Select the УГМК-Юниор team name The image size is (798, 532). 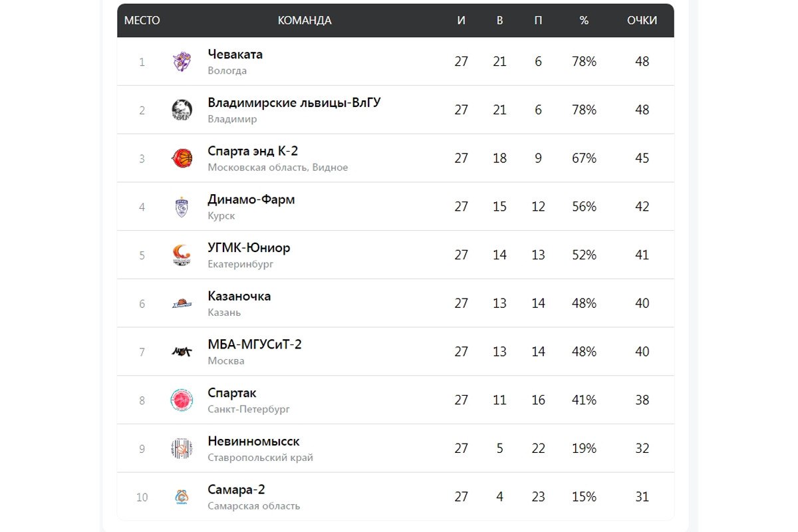tap(249, 248)
